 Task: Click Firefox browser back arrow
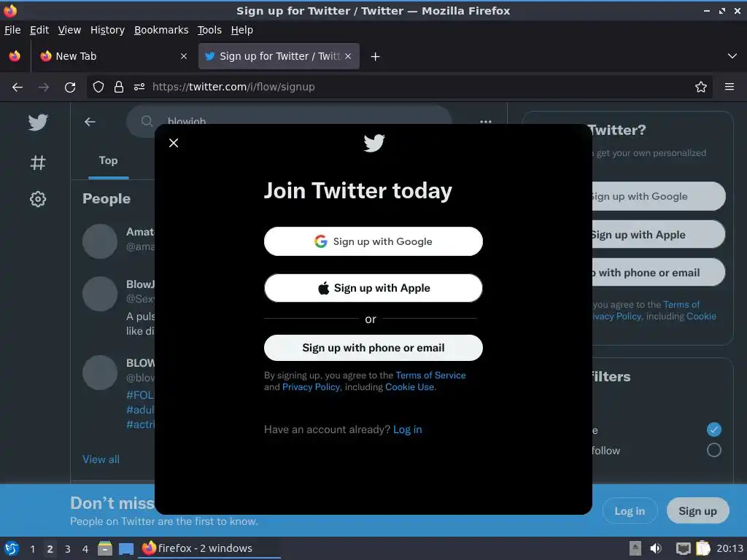click(18, 87)
